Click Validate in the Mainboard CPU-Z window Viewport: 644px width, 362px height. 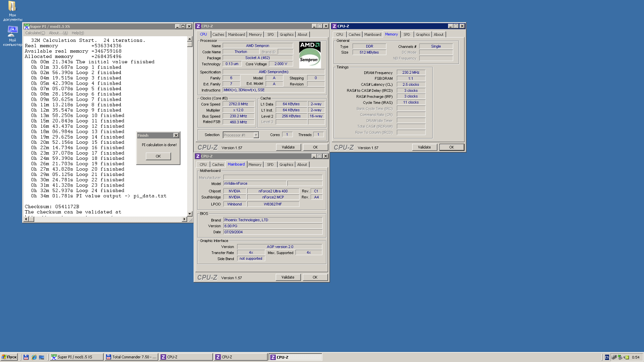click(288, 277)
